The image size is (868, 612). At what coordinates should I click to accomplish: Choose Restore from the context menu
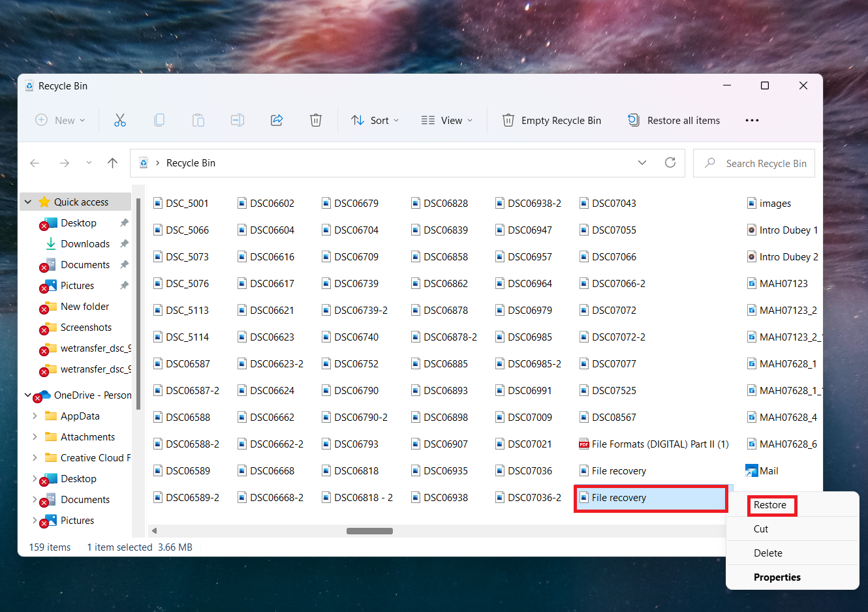click(x=771, y=504)
